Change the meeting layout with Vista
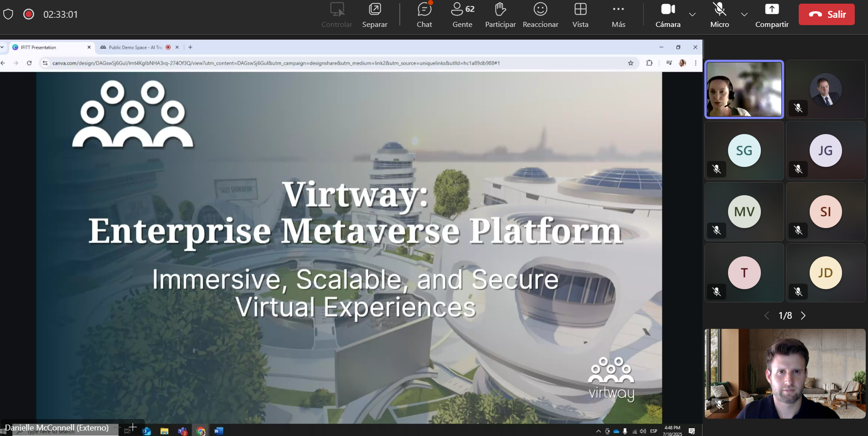868x436 pixels. coord(580,15)
